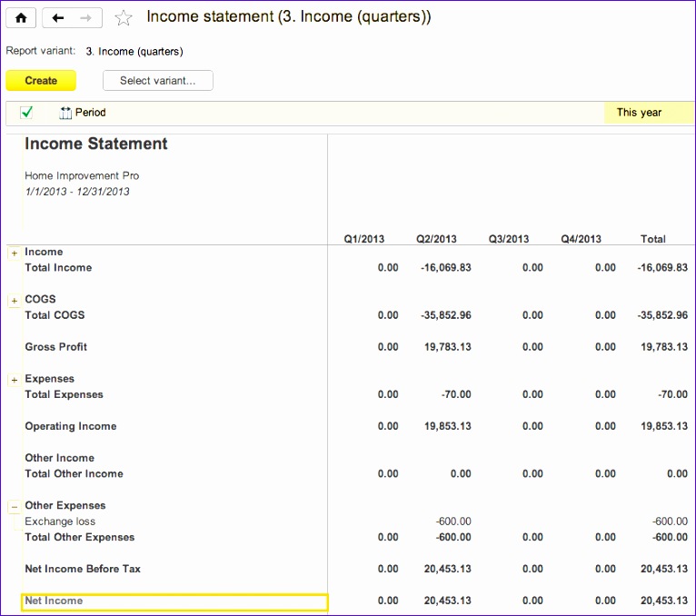
Task: Click the 1/1/2013 - 12/31/2013 date range
Action: [77, 192]
